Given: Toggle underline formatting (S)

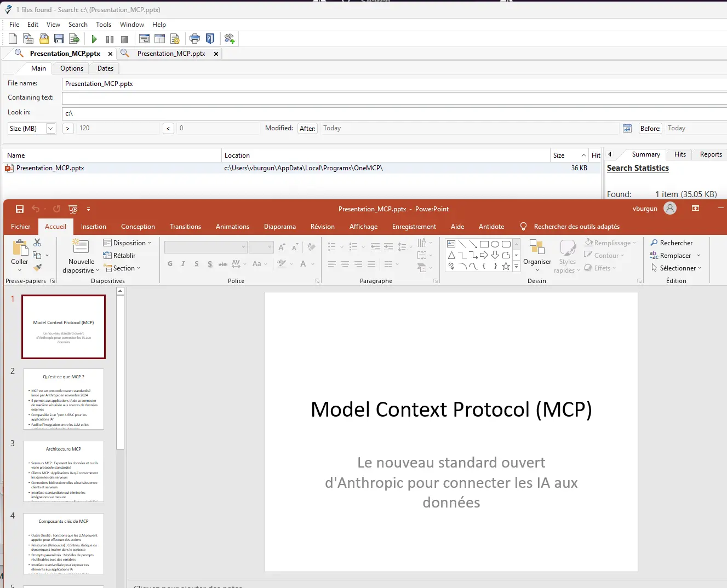Looking at the screenshot, I should click(197, 264).
